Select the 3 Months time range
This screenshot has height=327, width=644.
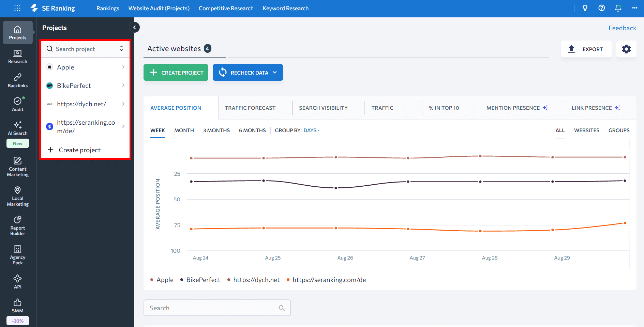click(x=216, y=130)
